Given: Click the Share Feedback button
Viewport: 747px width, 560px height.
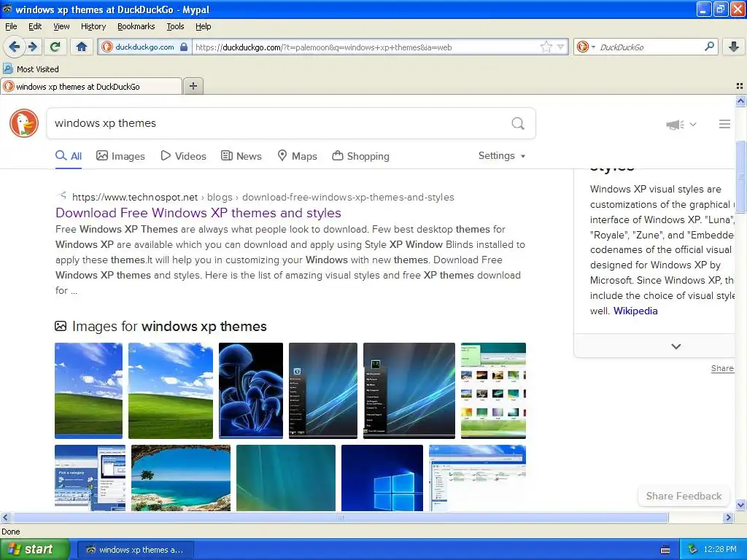Looking at the screenshot, I should pyautogui.click(x=684, y=496).
